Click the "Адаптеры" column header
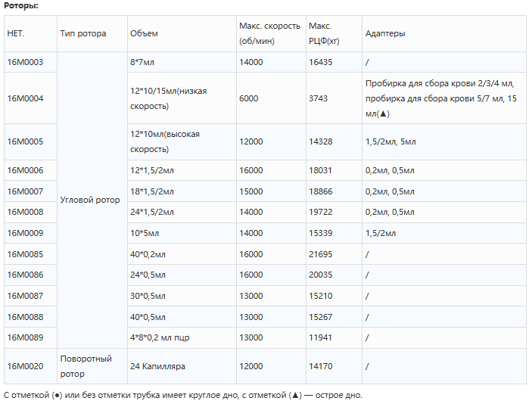This screenshot has height=404, width=532. 385,33
